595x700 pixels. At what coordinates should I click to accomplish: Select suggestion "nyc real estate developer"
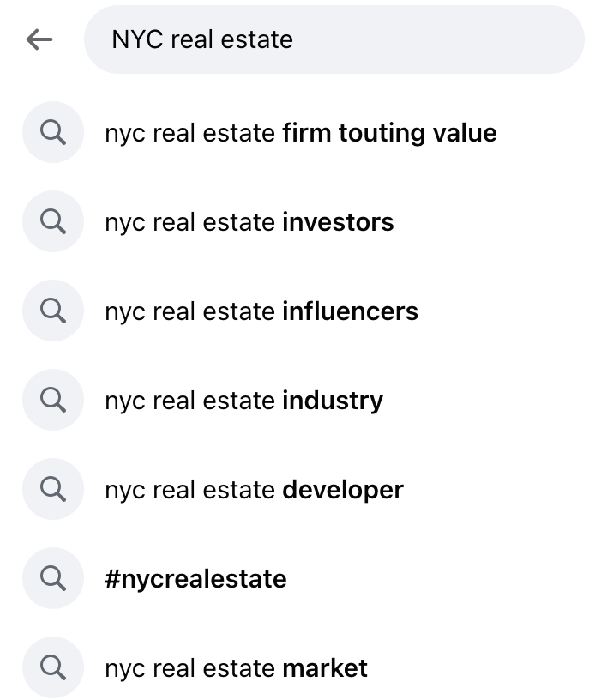(254, 489)
